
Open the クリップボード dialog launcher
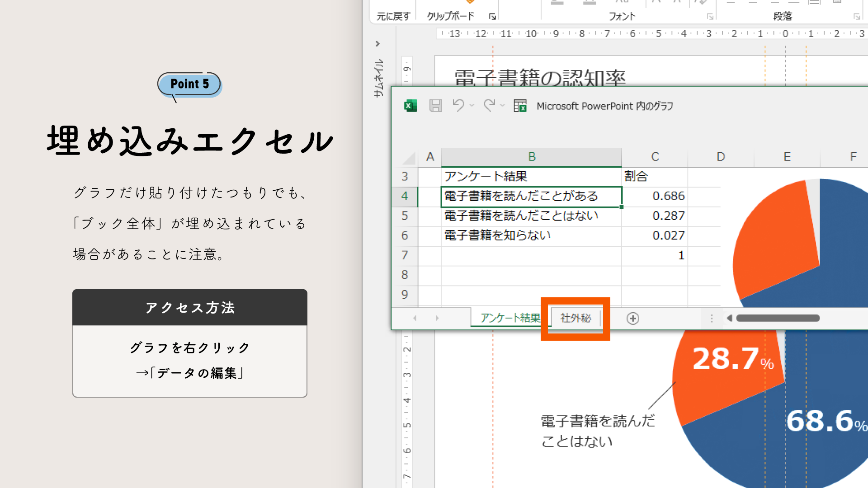492,17
